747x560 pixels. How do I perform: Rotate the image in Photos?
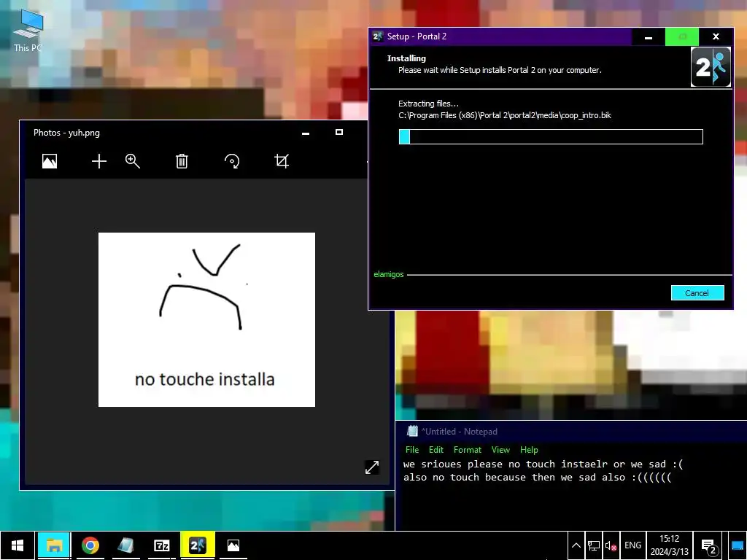tap(232, 161)
